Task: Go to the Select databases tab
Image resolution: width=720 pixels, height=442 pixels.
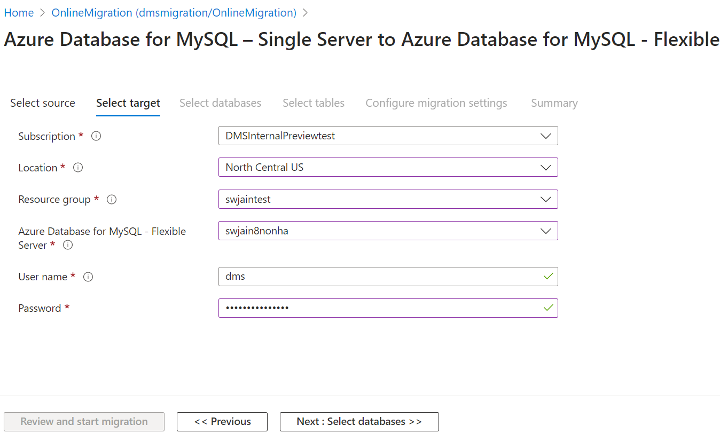Action: coord(220,103)
